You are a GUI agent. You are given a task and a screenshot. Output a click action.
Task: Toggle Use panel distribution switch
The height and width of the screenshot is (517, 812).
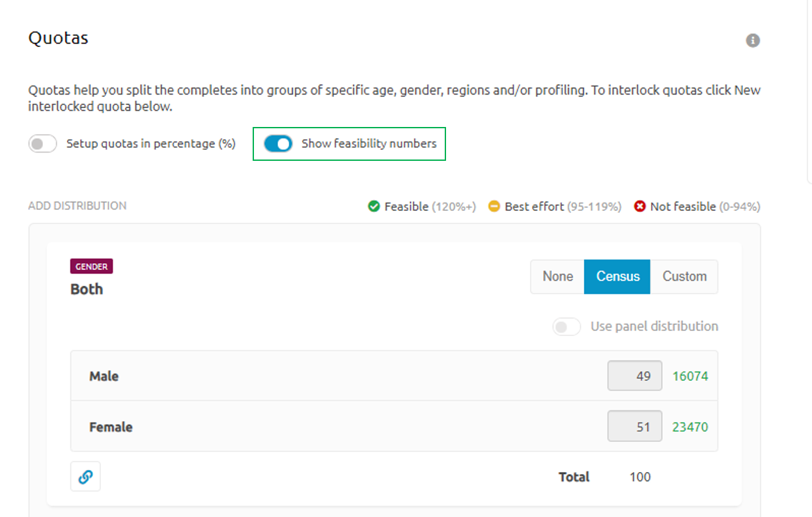point(567,327)
